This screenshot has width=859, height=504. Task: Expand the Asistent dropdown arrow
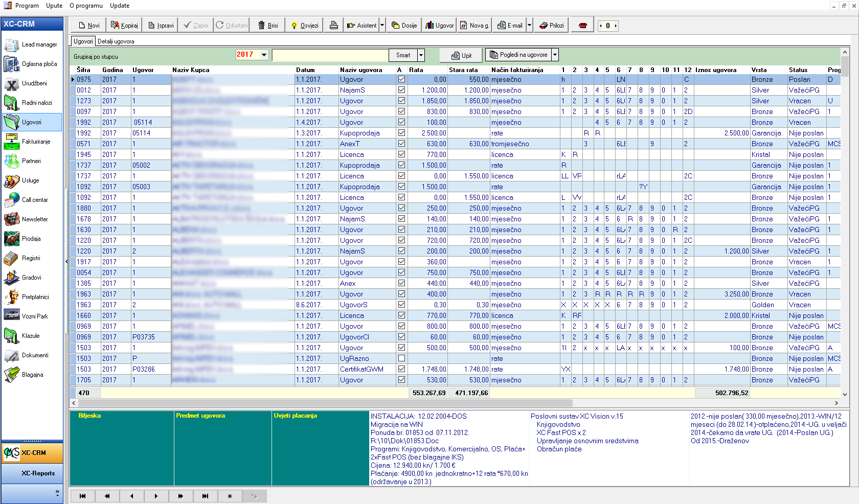(382, 25)
